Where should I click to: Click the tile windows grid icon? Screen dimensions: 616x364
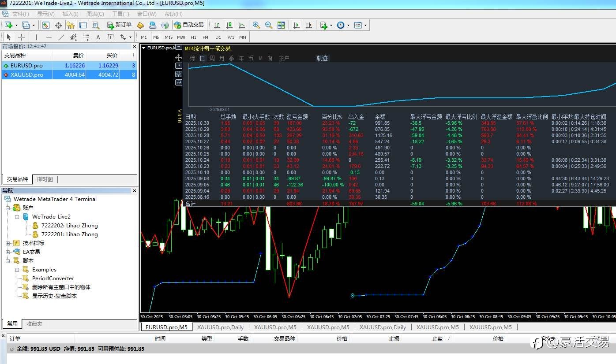point(281,25)
